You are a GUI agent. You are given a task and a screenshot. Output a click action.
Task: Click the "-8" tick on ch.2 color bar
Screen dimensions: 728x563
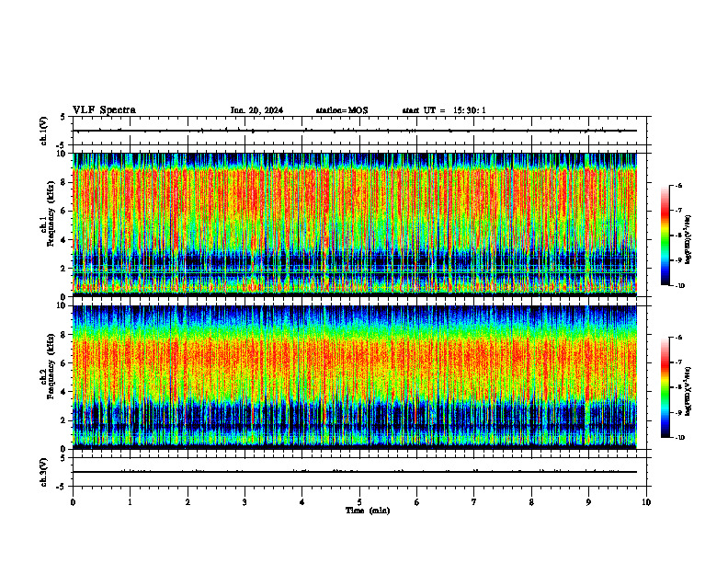coord(679,387)
